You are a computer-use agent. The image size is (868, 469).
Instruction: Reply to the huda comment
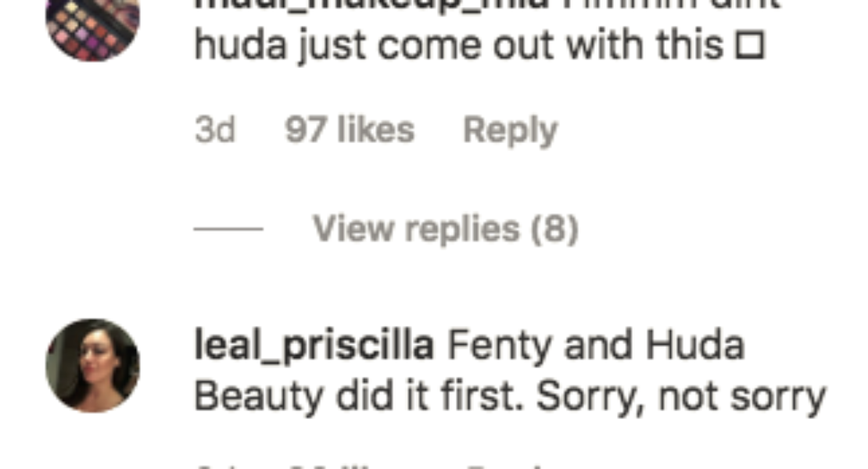510,130
